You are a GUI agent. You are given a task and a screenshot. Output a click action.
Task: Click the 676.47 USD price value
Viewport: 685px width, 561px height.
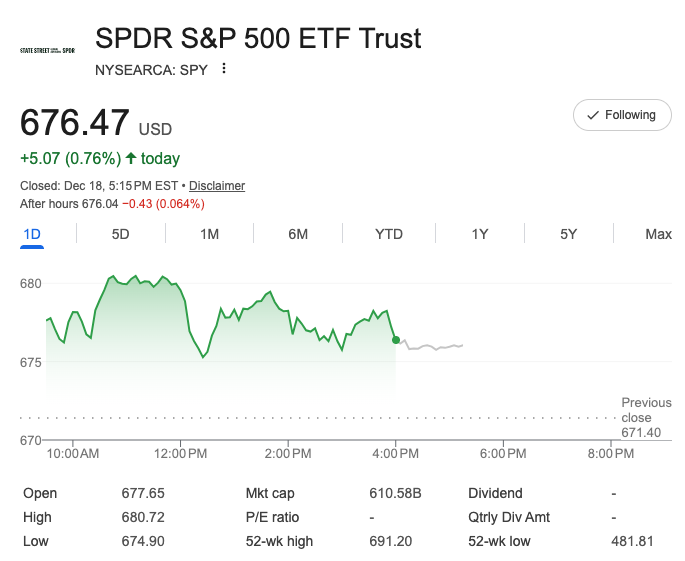click(75, 123)
